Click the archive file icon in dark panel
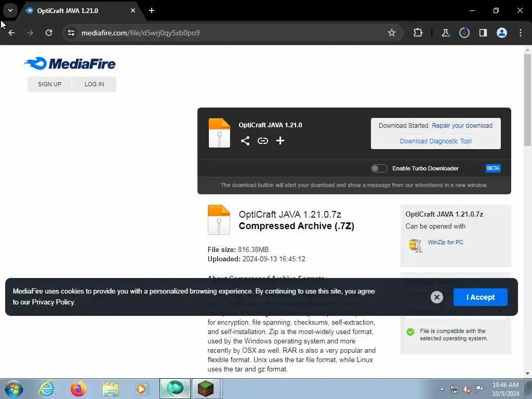The height and width of the screenshot is (399, 532). tap(219, 133)
